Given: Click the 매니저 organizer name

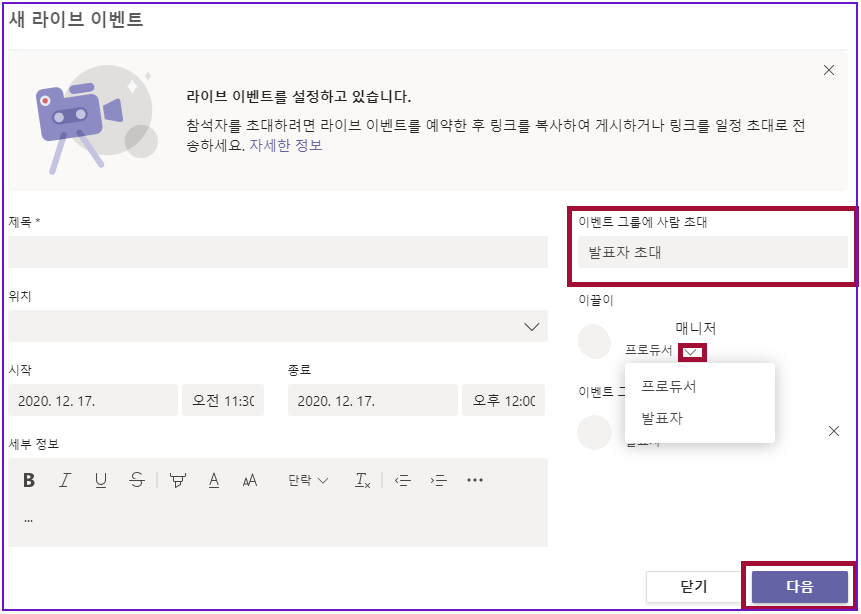Looking at the screenshot, I should [696, 328].
